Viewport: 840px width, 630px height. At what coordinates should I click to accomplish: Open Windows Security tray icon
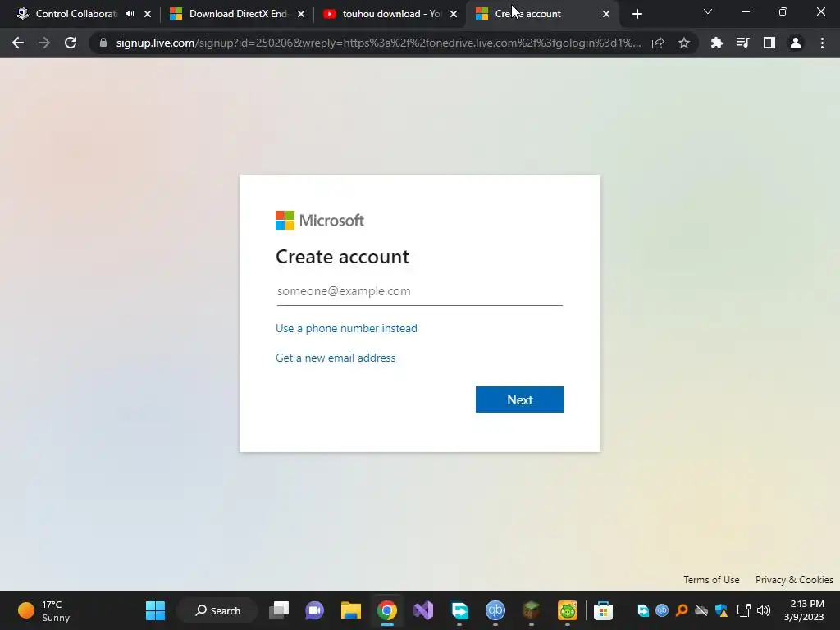click(x=722, y=610)
